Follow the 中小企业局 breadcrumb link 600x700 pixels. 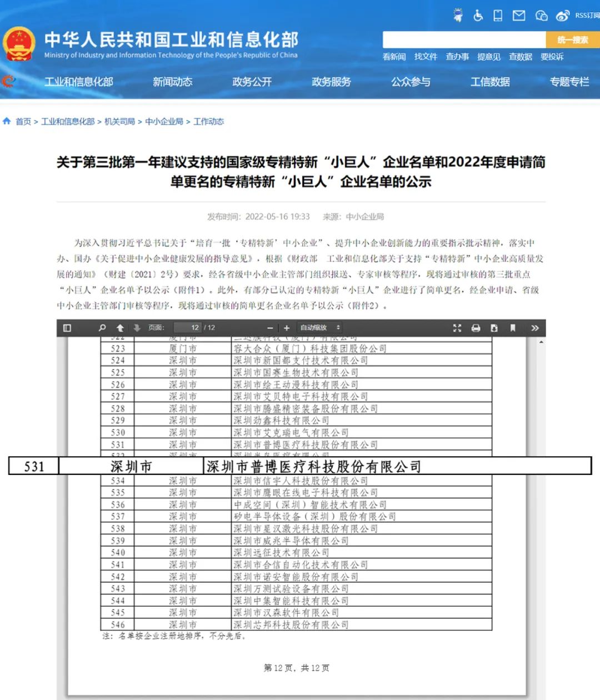(x=164, y=122)
